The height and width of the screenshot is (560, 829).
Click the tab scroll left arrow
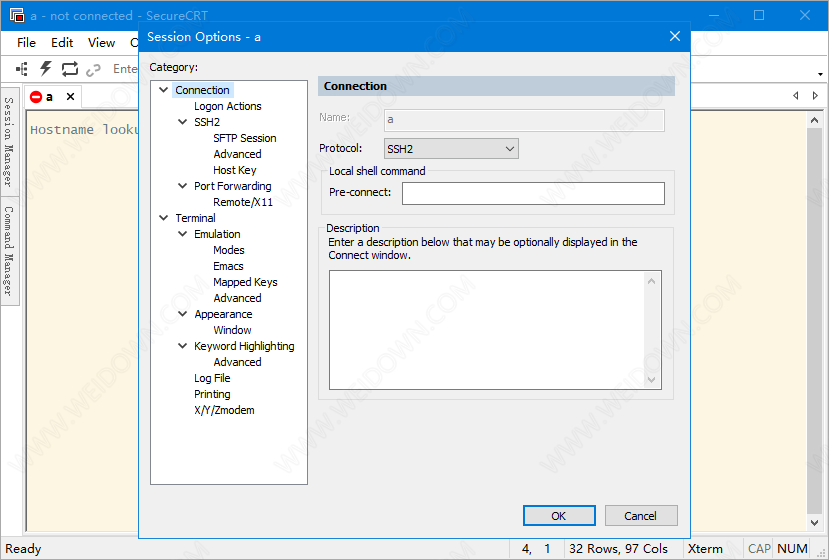click(x=796, y=96)
